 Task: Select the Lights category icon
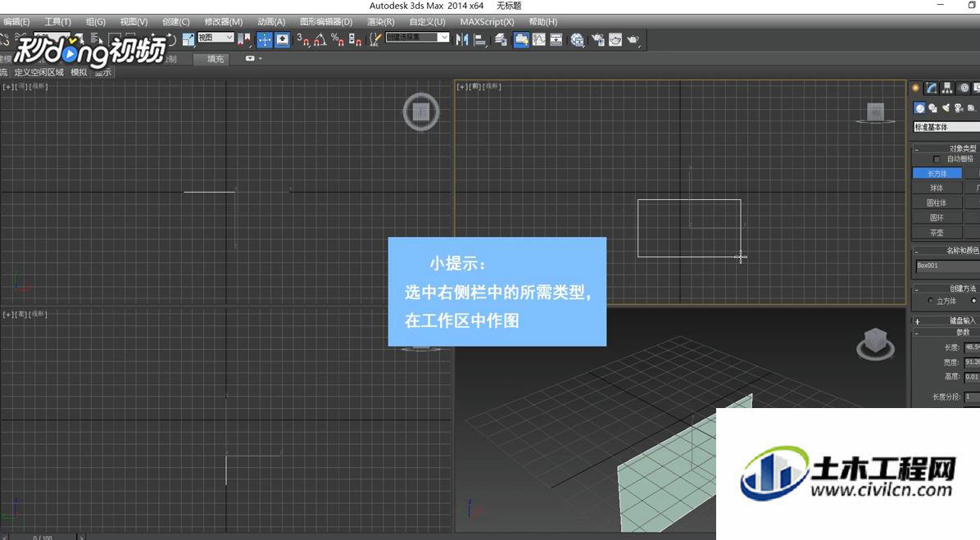point(946,108)
